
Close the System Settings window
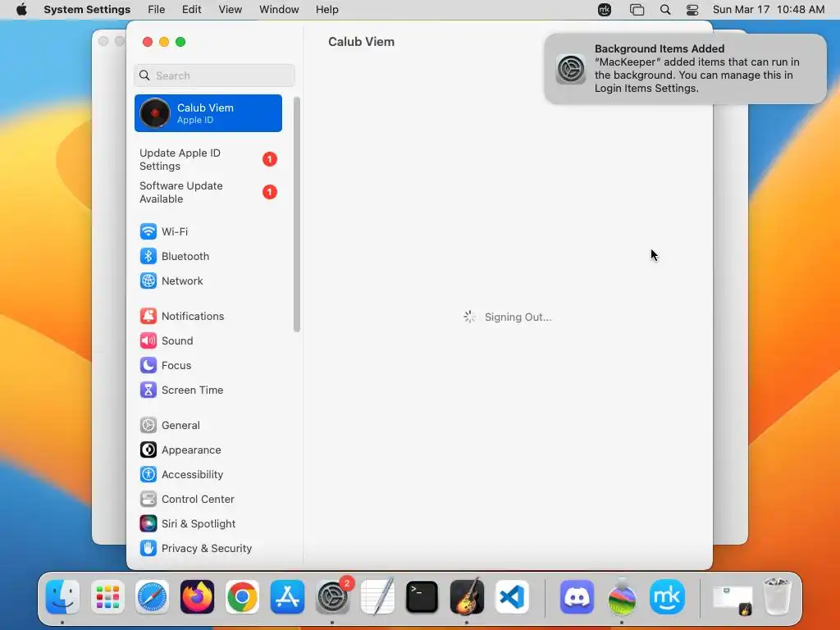pos(148,42)
